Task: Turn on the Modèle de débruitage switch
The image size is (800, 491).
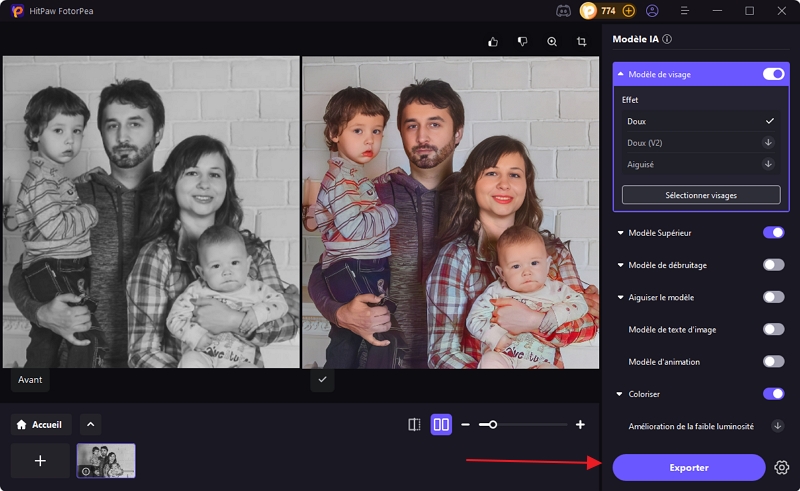Action: [x=773, y=265]
